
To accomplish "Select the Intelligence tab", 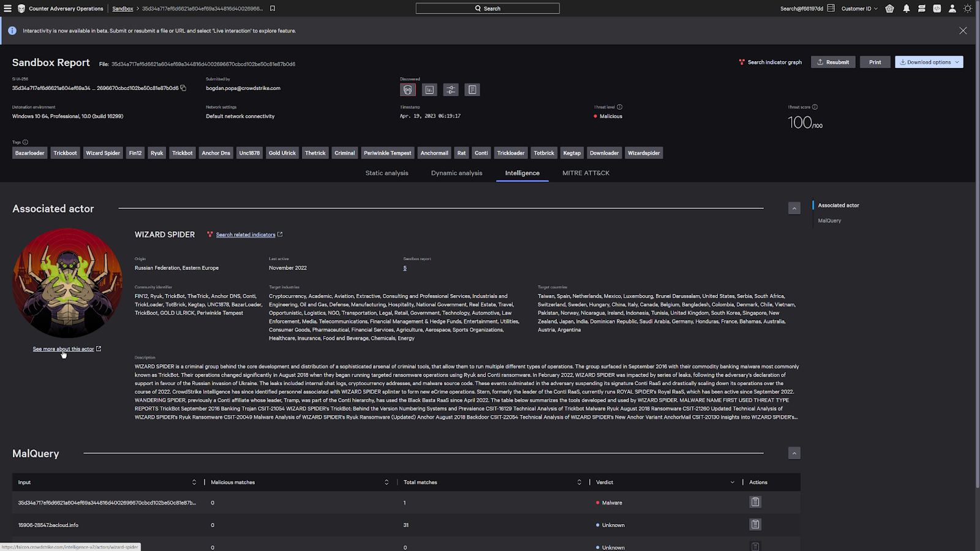I will coord(522,173).
